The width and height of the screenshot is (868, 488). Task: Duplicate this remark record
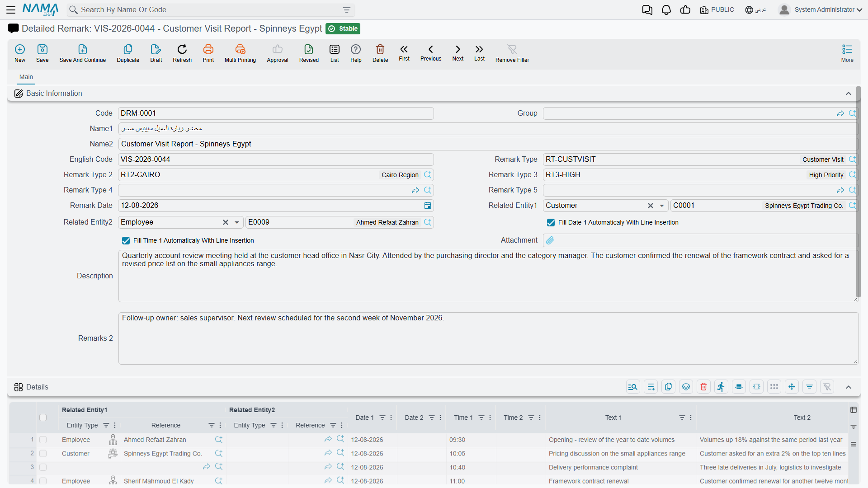(128, 53)
